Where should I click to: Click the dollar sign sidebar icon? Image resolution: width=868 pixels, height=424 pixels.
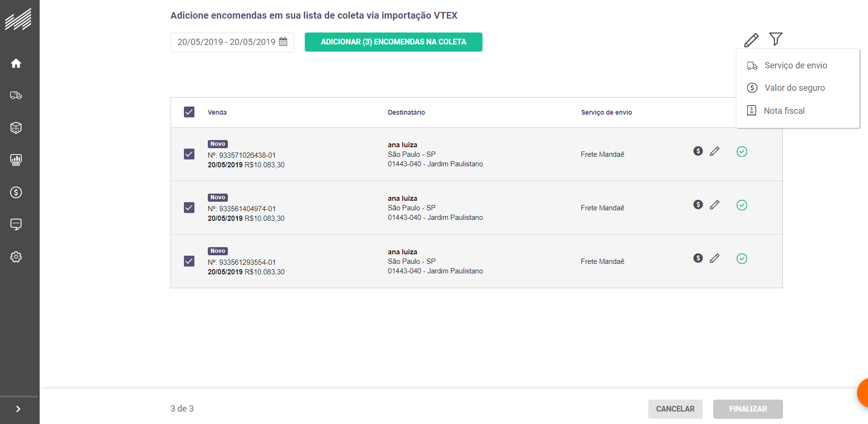tap(16, 192)
